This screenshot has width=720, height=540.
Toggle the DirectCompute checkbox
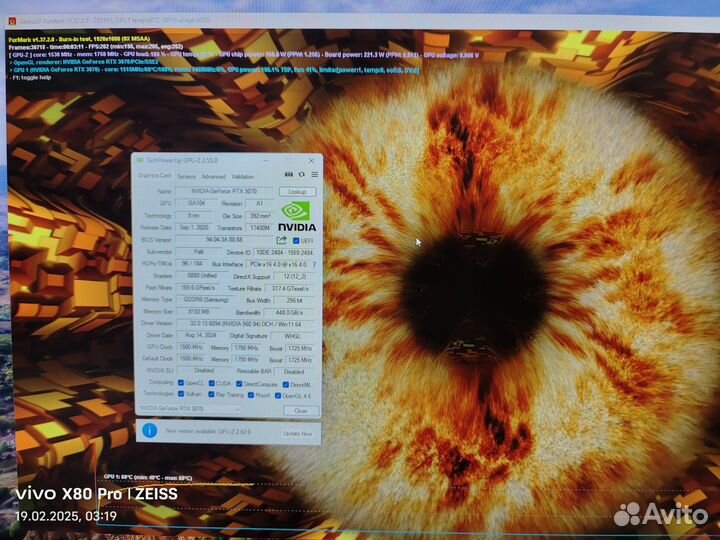pyautogui.click(x=239, y=384)
